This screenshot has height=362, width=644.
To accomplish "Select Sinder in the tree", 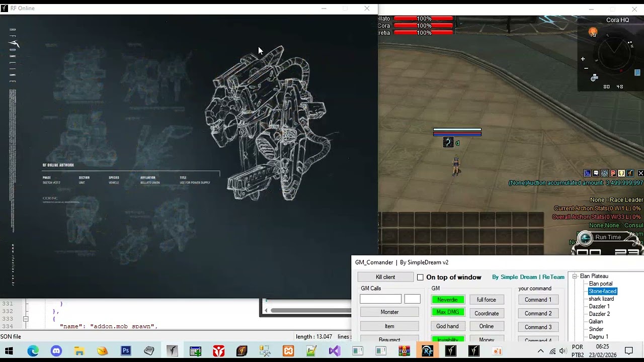I will 596,329.
